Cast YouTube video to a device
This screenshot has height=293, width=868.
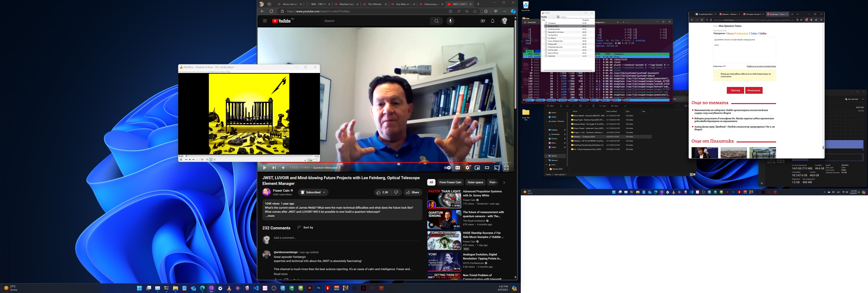click(x=497, y=168)
